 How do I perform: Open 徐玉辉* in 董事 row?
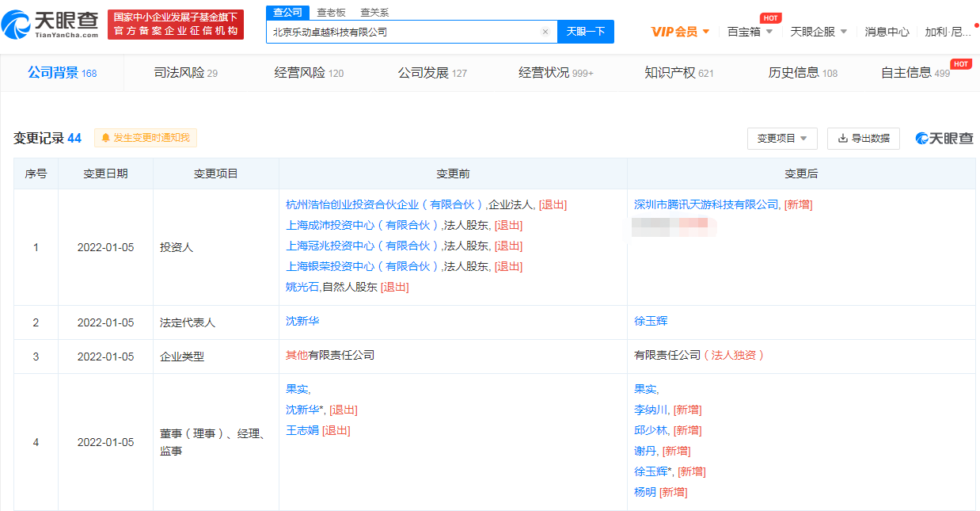coord(653,471)
